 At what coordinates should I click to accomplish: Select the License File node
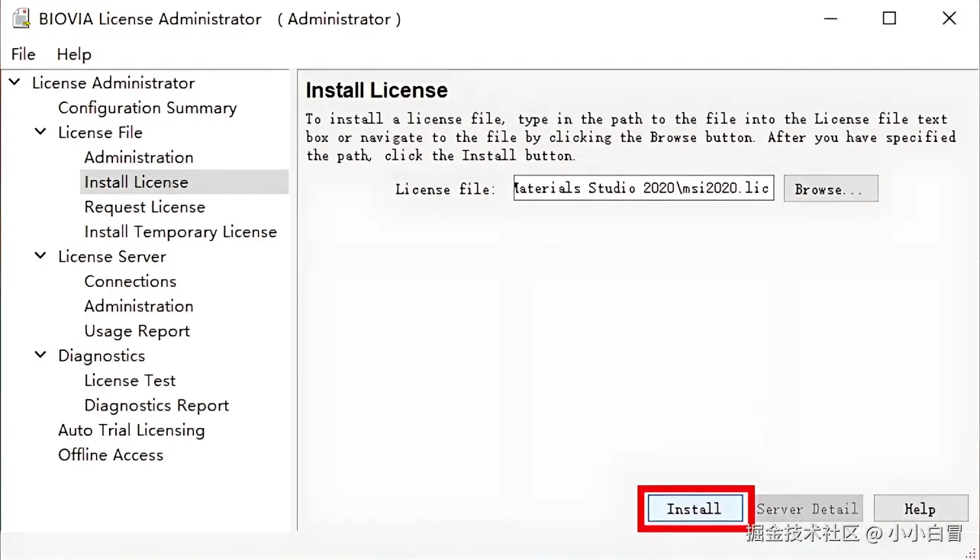click(100, 132)
